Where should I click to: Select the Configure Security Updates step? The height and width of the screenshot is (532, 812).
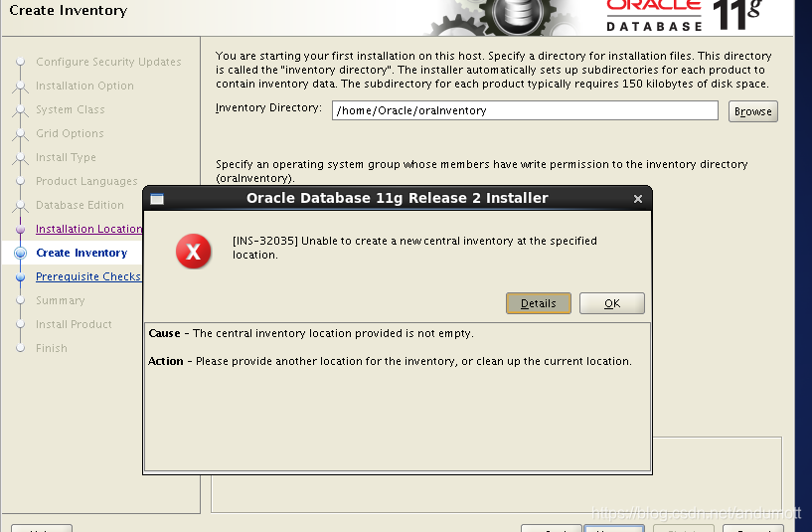(x=108, y=62)
